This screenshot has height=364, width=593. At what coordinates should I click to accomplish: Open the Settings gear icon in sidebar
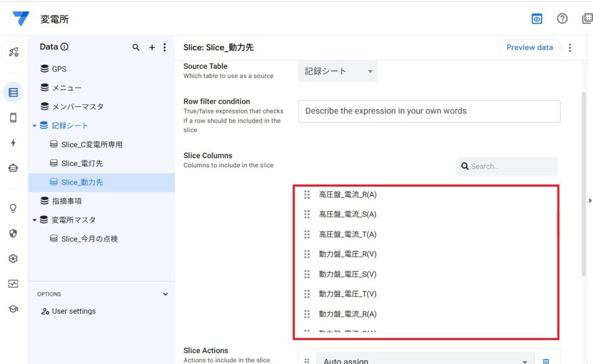point(13,259)
